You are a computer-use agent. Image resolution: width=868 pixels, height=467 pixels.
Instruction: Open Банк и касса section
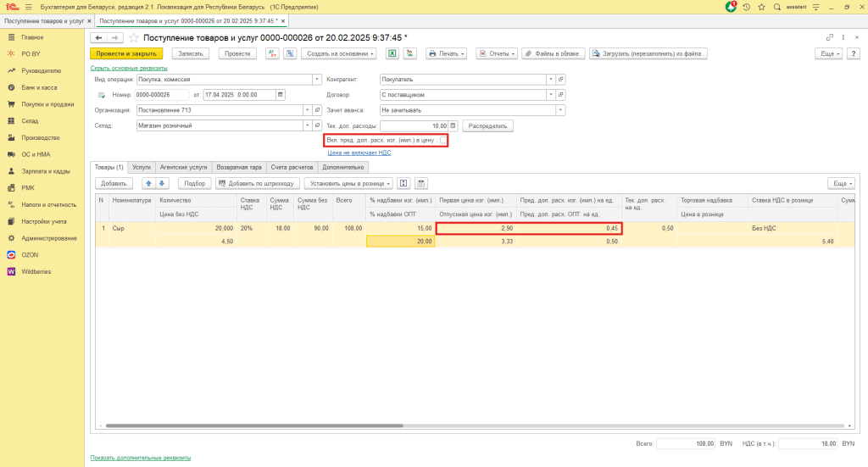[39, 87]
